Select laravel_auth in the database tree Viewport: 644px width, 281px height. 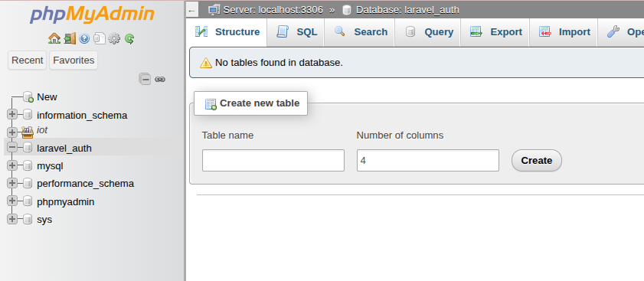click(x=64, y=149)
